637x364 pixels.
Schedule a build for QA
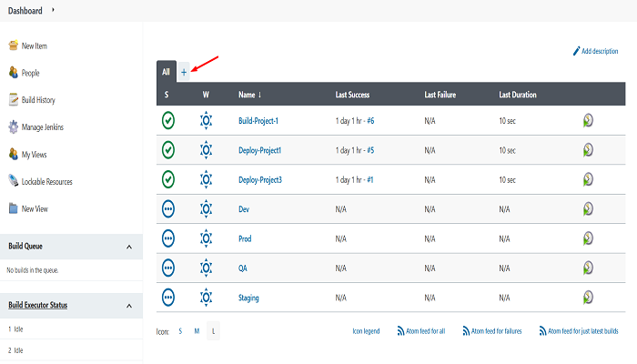coord(588,268)
